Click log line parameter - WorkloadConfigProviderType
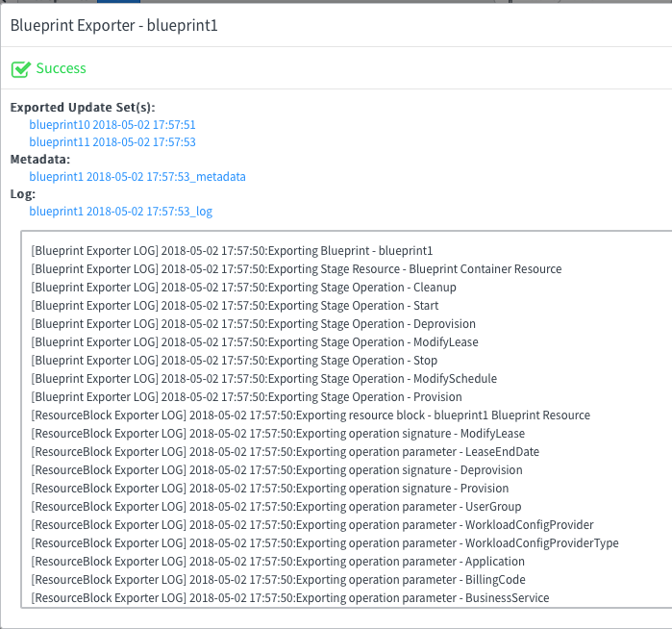The width and height of the screenshot is (672, 629). tap(325, 543)
